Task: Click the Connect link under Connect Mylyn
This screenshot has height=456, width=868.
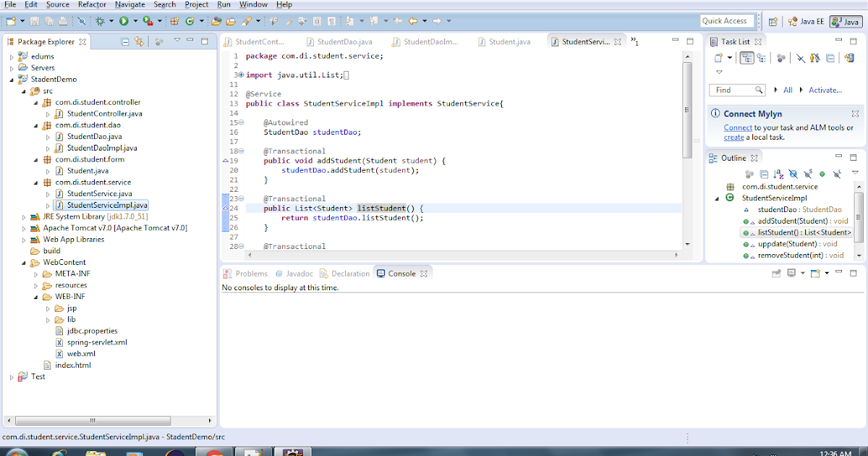Action: 739,127
